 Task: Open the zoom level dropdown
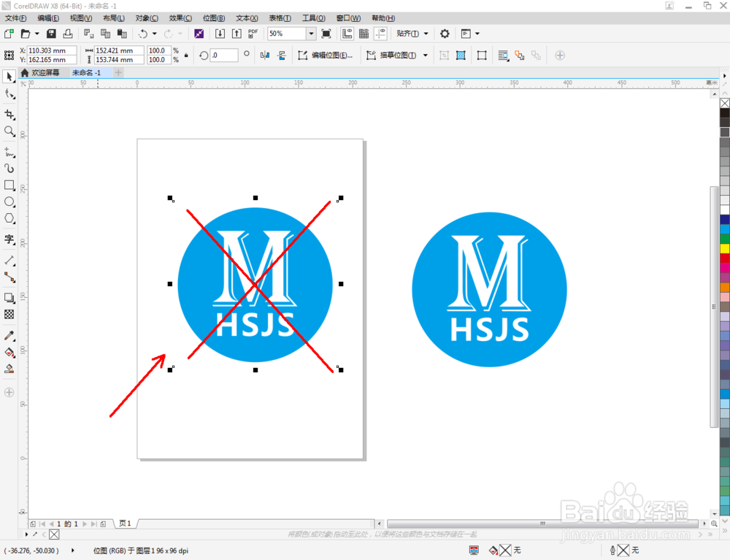click(x=311, y=34)
